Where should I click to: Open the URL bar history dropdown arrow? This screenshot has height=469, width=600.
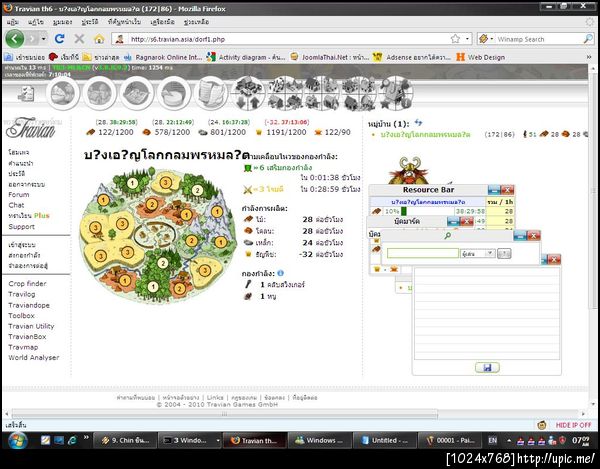pos(467,39)
